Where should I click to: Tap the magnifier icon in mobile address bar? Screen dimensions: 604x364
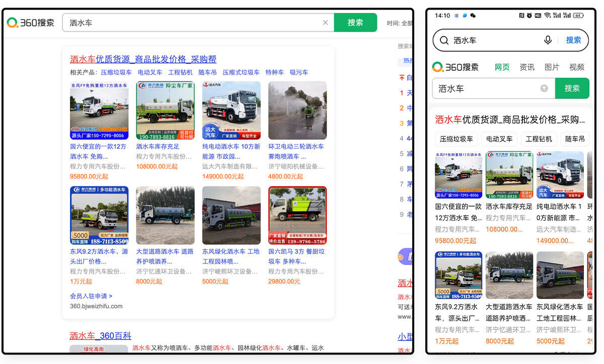[444, 40]
